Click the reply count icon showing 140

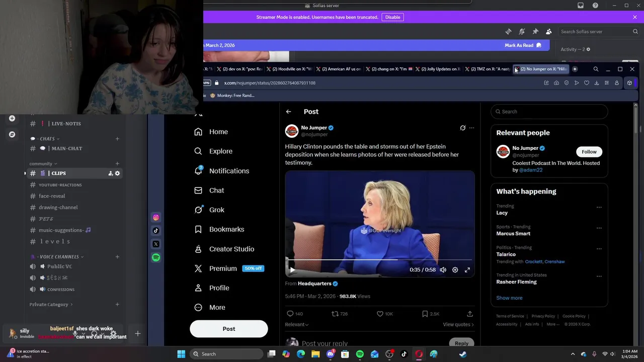[x=290, y=314]
